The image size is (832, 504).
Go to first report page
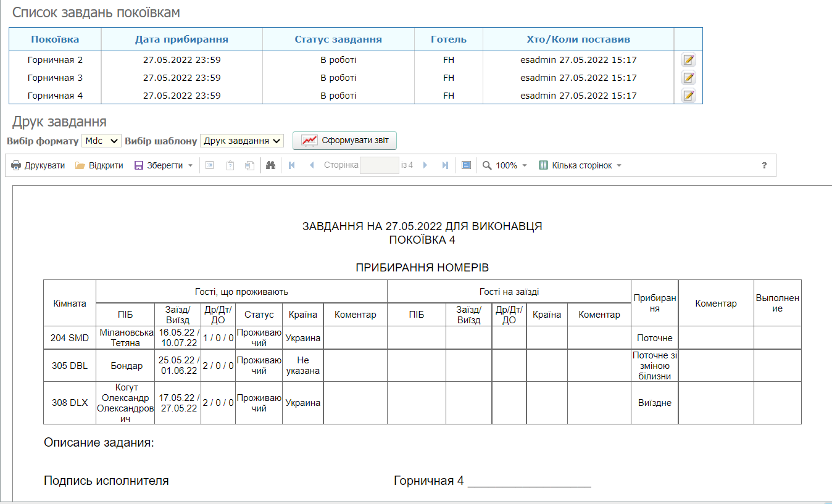point(291,165)
